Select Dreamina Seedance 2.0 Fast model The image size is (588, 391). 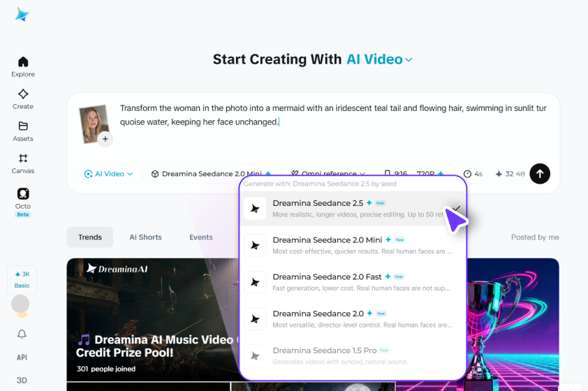(353, 282)
